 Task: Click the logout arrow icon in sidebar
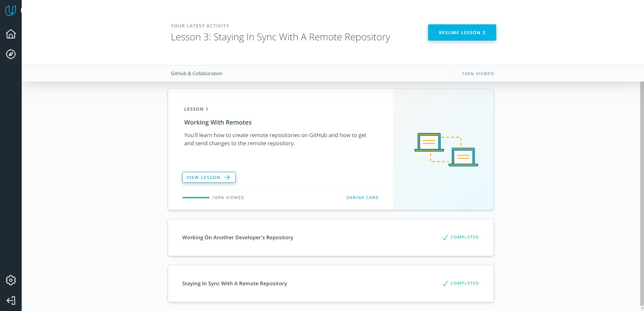[11, 301]
